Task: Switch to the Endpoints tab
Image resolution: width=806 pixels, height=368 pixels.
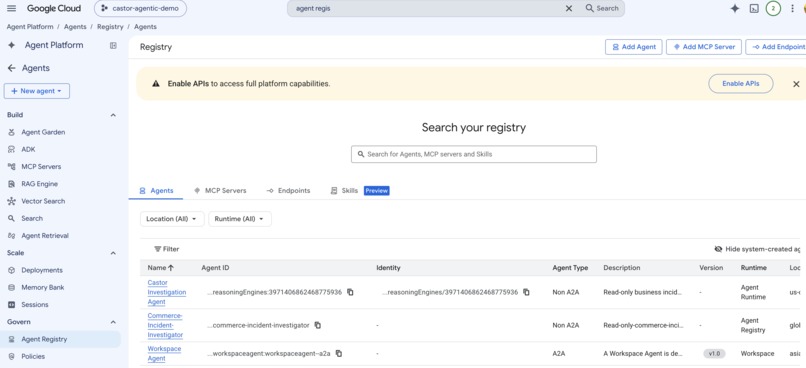Action: (x=288, y=191)
